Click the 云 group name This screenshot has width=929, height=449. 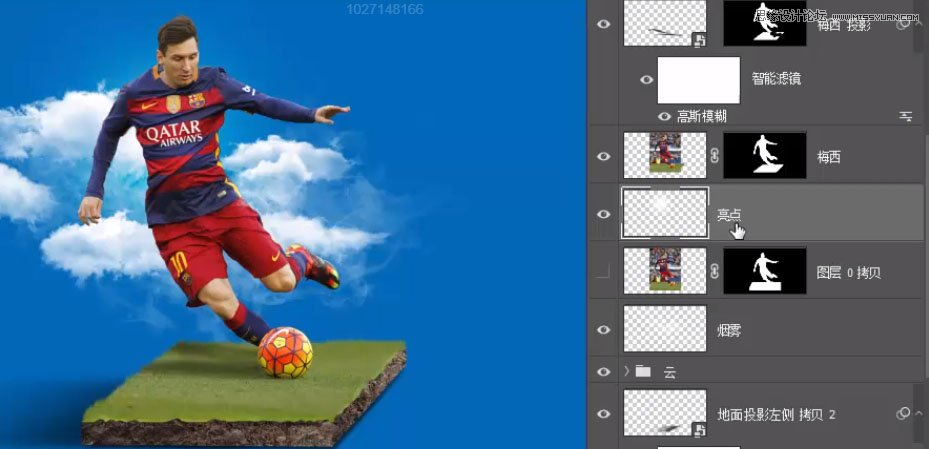click(669, 372)
